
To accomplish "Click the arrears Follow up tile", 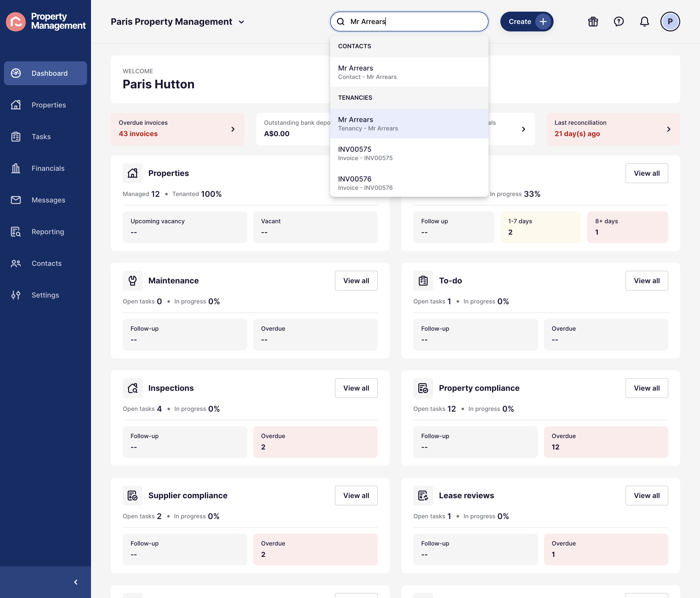I will (453, 227).
